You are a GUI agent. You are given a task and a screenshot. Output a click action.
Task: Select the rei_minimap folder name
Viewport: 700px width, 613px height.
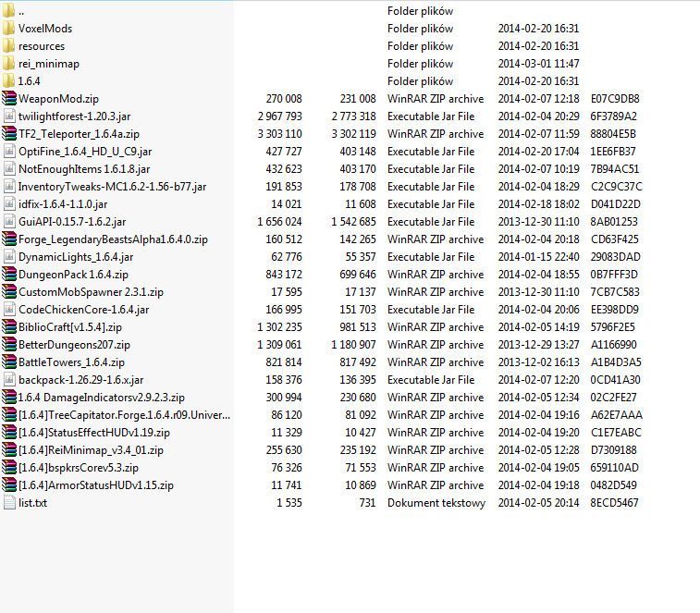49,64
